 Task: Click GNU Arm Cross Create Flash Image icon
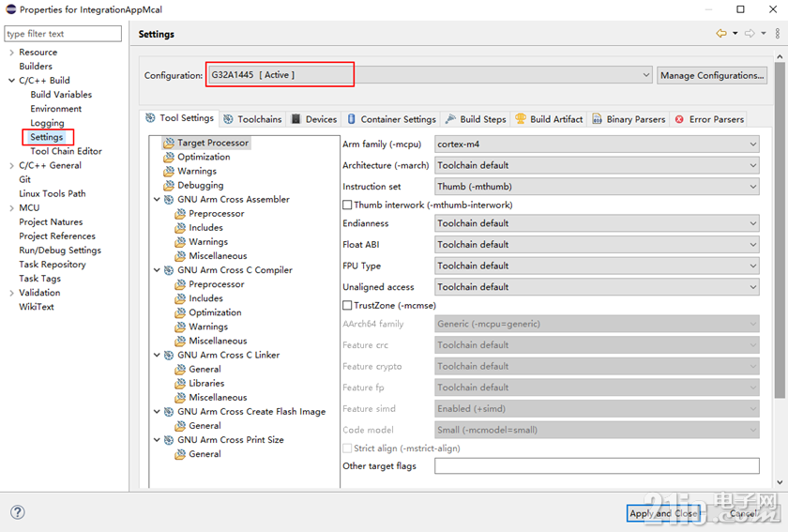click(169, 411)
